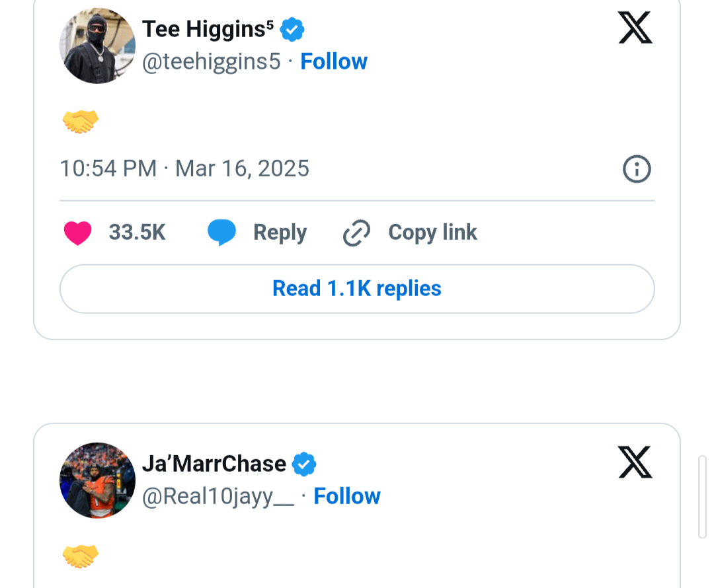Like Tee Higgins tweet with heart icon
714x588 pixels.
[77, 233]
